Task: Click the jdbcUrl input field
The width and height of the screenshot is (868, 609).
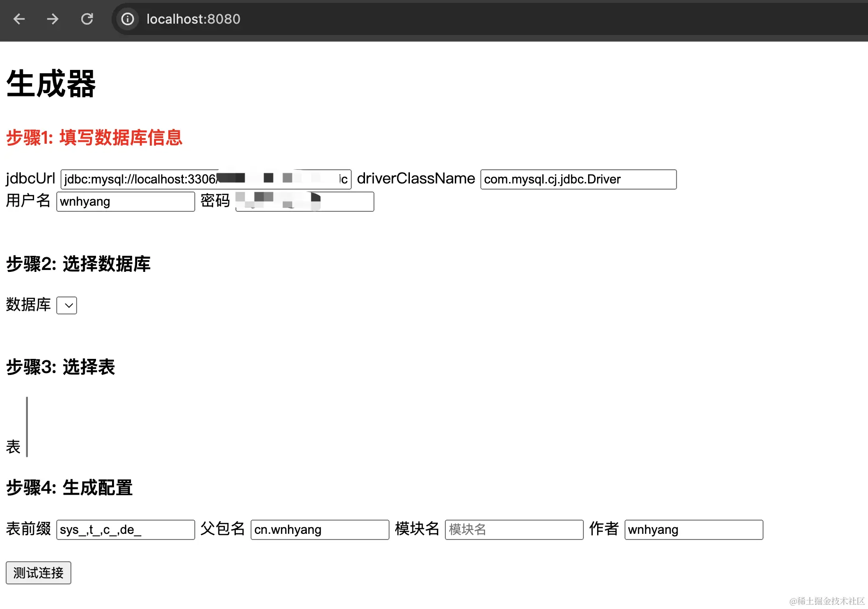Action: (206, 179)
